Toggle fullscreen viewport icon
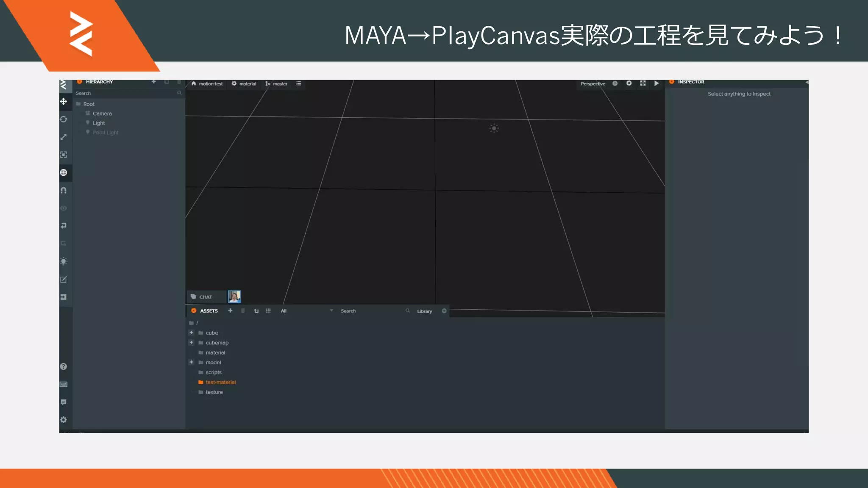The width and height of the screenshot is (868, 488). 643,83
